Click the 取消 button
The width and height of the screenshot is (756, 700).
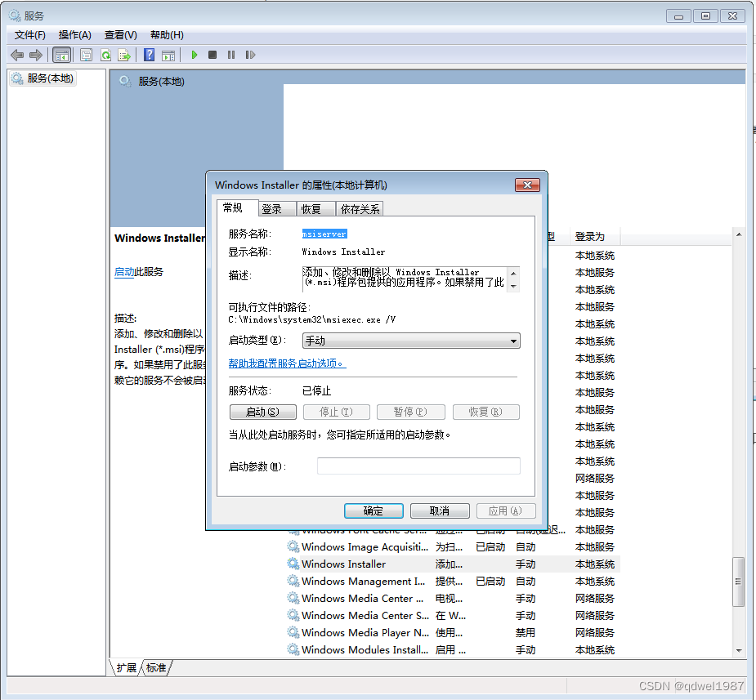440,511
